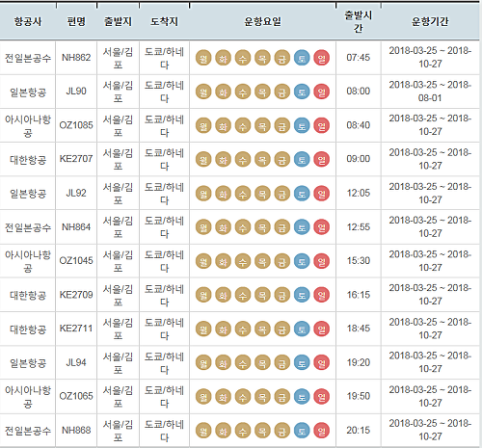Click departure time 07:45
Image resolution: width=482 pixels, height=448 pixels.
click(x=359, y=58)
